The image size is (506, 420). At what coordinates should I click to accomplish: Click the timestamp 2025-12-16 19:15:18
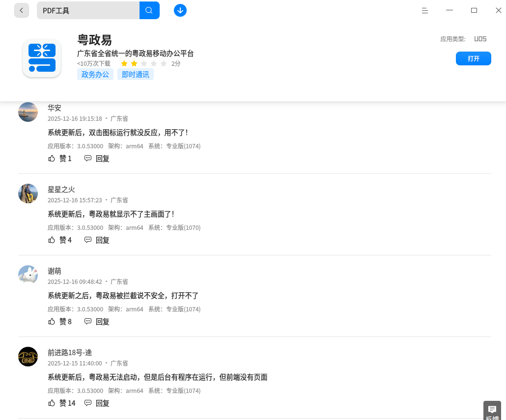(75, 119)
